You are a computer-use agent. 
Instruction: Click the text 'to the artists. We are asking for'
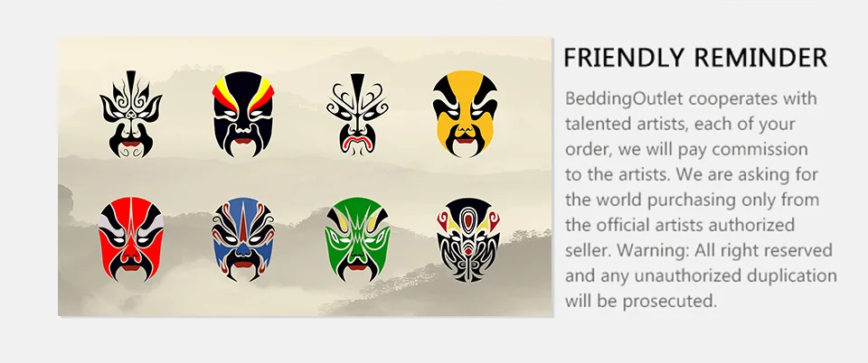click(x=692, y=174)
